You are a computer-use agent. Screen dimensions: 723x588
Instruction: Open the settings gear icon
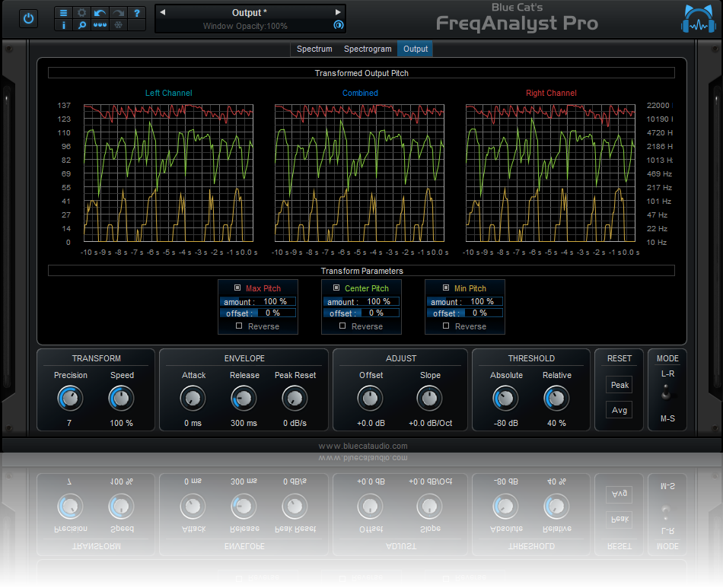(x=81, y=13)
